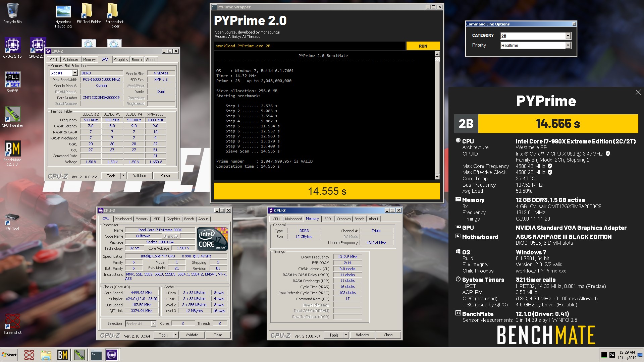Launch the SetFSB PLL SET icon
Viewport: 644px width, 362px height.
(x=12, y=82)
